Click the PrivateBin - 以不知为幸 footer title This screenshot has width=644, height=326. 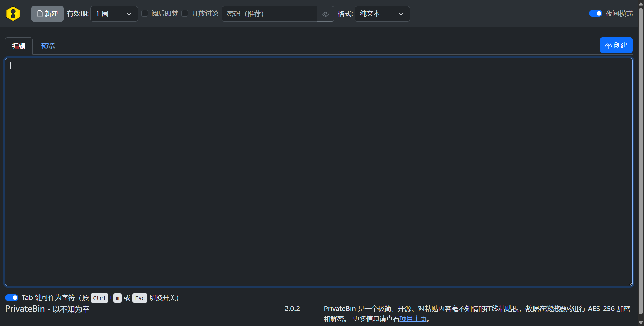[x=47, y=309]
